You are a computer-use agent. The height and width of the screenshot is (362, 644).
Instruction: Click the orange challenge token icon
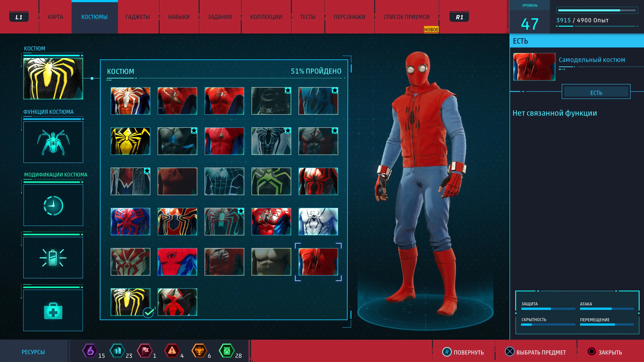tap(199, 351)
